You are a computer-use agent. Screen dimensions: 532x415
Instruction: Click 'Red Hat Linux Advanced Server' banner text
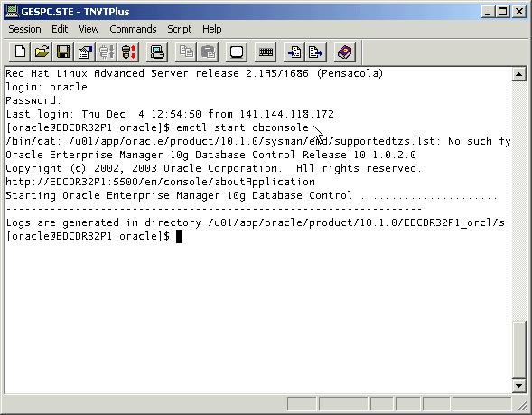(194, 73)
